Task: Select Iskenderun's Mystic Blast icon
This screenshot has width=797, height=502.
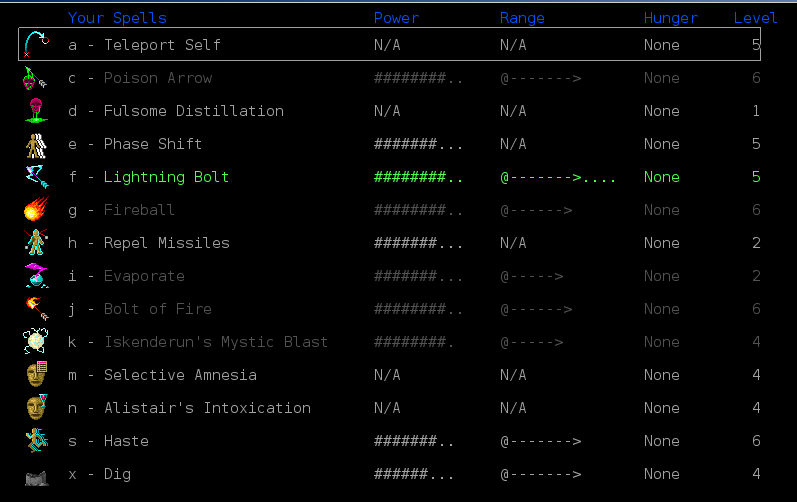Action: click(36, 342)
